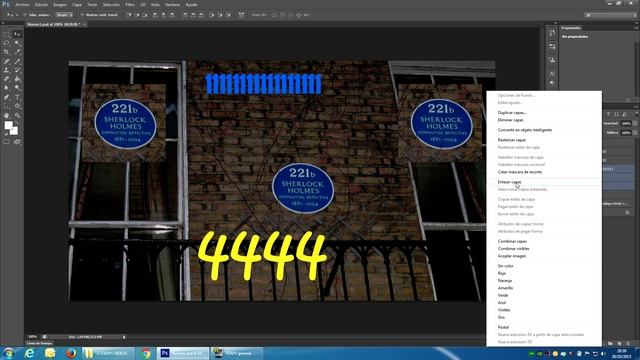Image resolution: width=640 pixels, height=360 pixels.
Task: Select the Dodge tool
Action: 17,88
